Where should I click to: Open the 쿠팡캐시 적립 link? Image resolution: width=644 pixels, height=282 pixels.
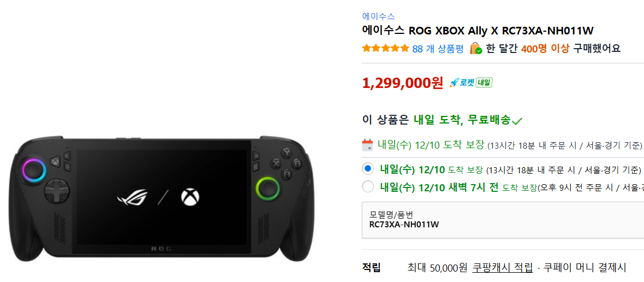pos(503,268)
